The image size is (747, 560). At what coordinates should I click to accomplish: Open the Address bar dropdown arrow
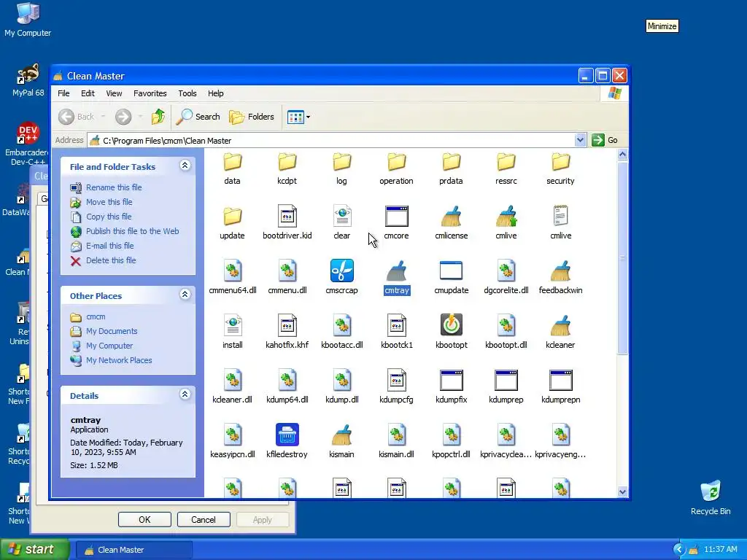click(x=580, y=140)
